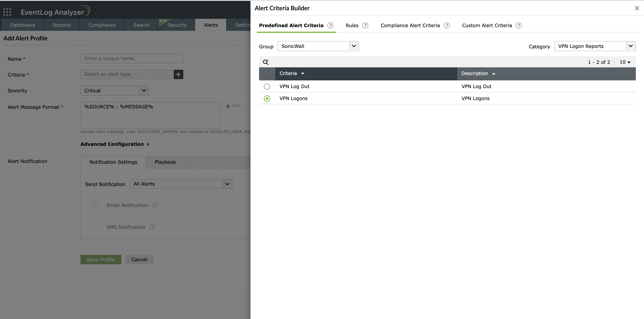
Task: Select the VPN Logons radio button
Action: (x=267, y=99)
